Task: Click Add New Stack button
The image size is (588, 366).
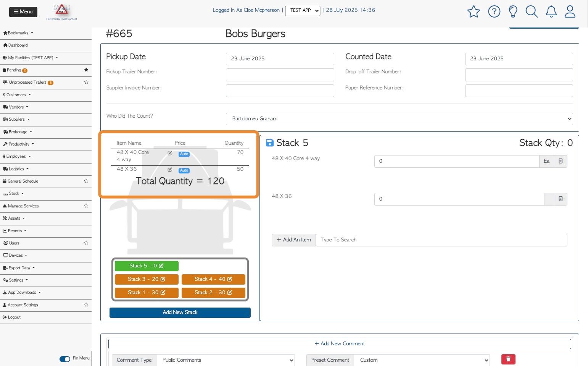Action: 180,313
